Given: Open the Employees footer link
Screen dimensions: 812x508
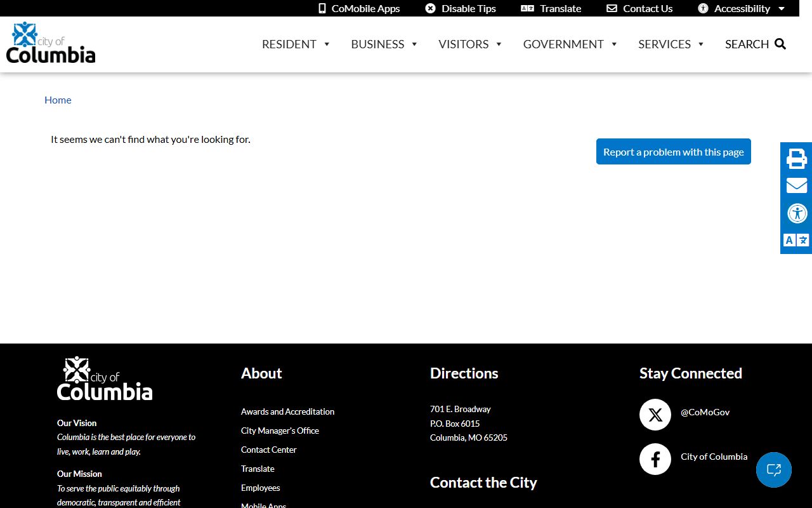Looking at the screenshot, I should 261,488.
